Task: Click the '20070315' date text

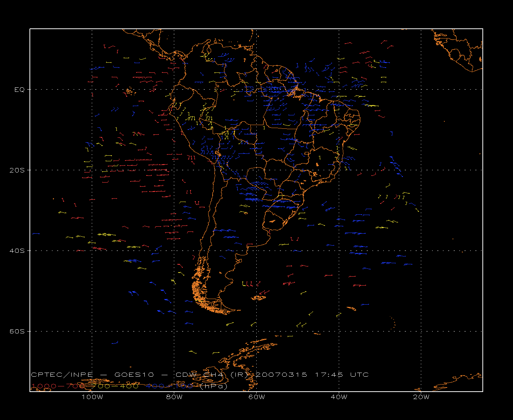Action: pos(281,375)
